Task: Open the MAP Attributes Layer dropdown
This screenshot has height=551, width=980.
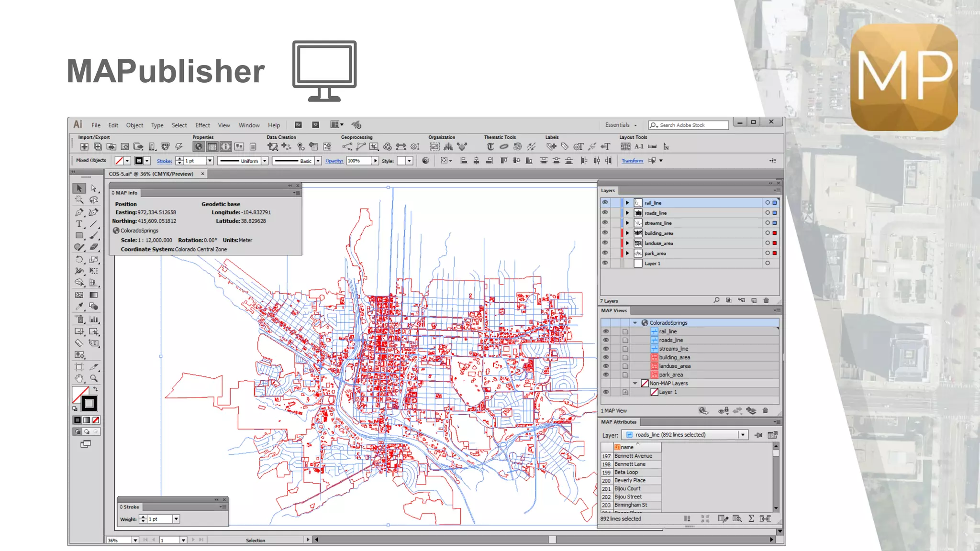Action: pos(743,435)
